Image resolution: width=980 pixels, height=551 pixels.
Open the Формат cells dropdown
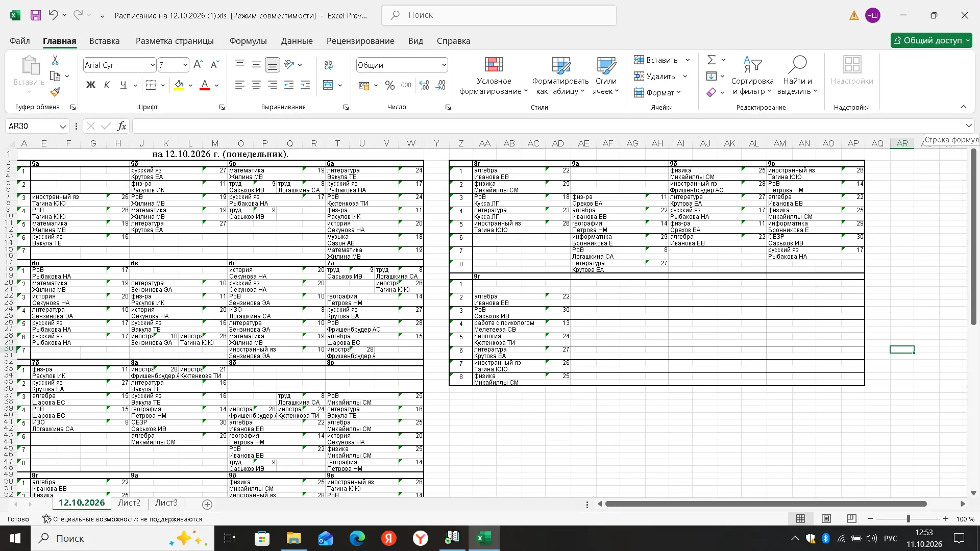tap(657, 92)
